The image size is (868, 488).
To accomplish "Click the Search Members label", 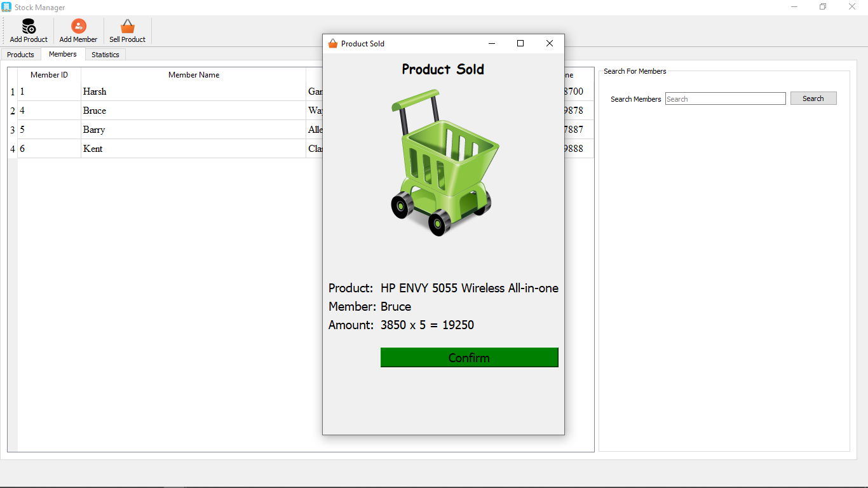I will (635, 99).
